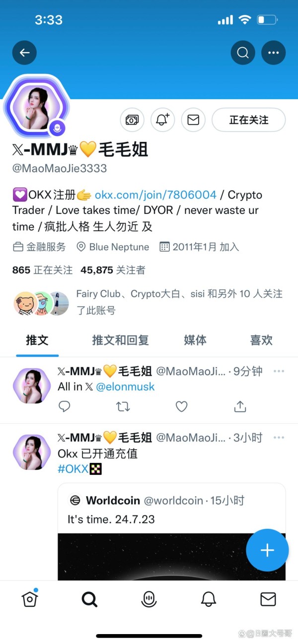Retweet the All in X tweet

pyautogui.click(x=123, y=407)
